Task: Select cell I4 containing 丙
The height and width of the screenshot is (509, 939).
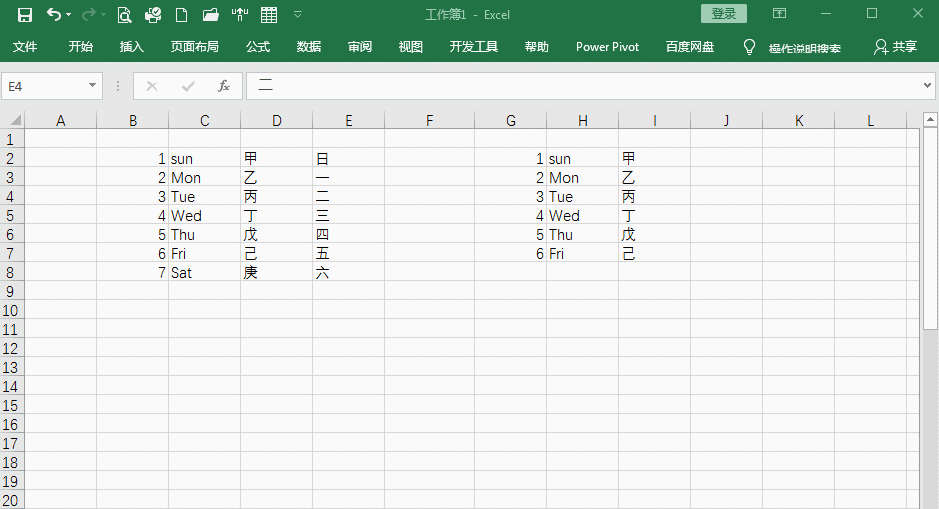Action: (655, 196)
